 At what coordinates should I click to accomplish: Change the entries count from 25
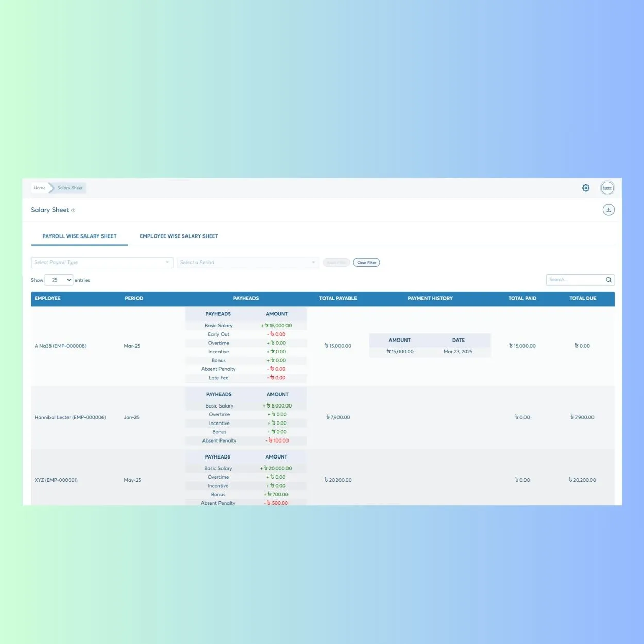pyautogui.click(x=59, y=280)
